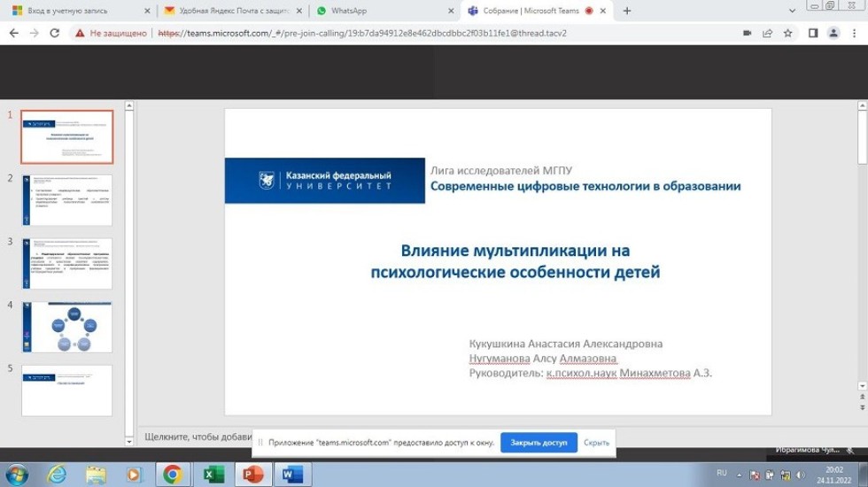This screenshot has height=487, width=868.
Task: Bookmark this page with the star icon
Action: 787,34
